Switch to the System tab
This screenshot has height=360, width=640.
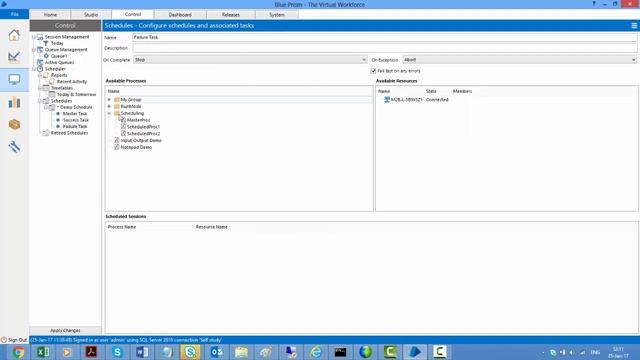(x=277, y=15)
